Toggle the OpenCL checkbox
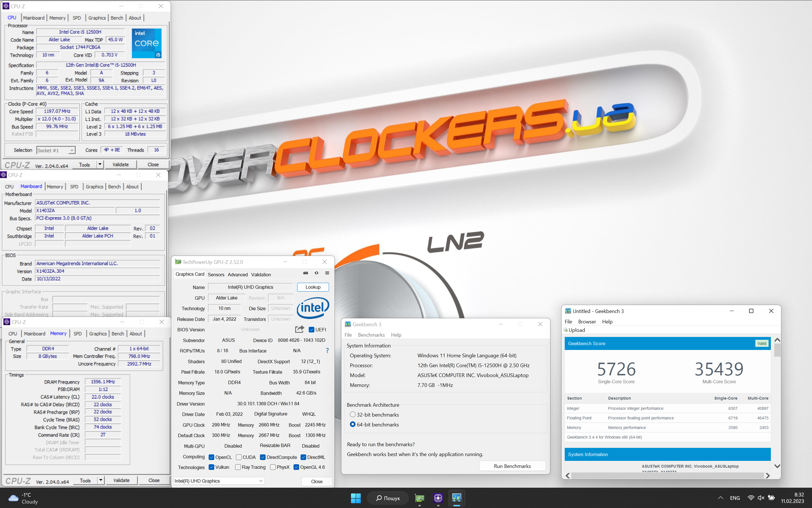The width and height of the screenshot is (812, 508). point(211,457)
